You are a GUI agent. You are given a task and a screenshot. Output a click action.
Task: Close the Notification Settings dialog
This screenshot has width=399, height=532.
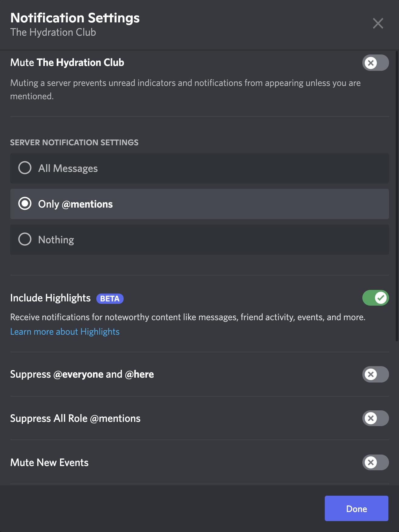(x=378, y=23)
